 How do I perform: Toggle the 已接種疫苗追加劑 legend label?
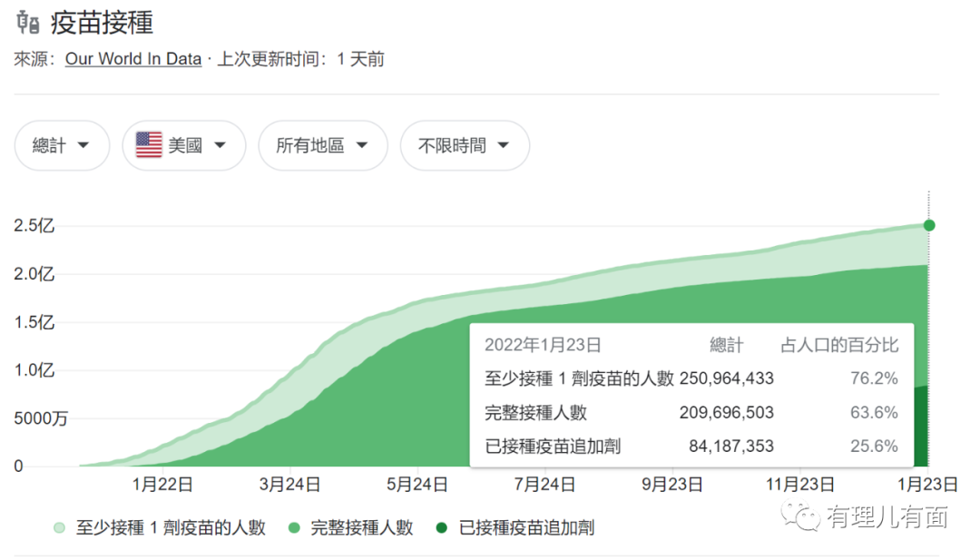pyautogui.click(x=526, y=527)
